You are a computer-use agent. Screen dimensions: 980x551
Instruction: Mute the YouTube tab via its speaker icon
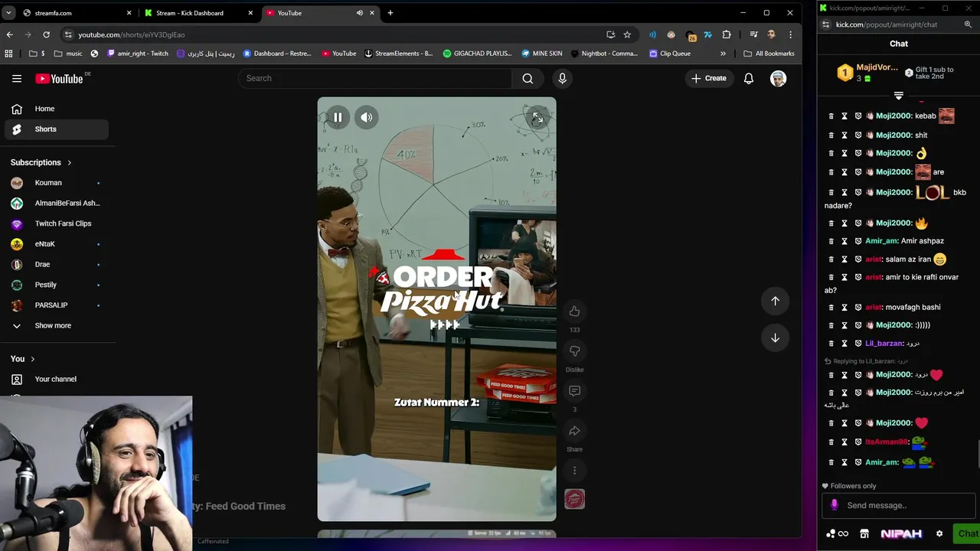point(359,13)
